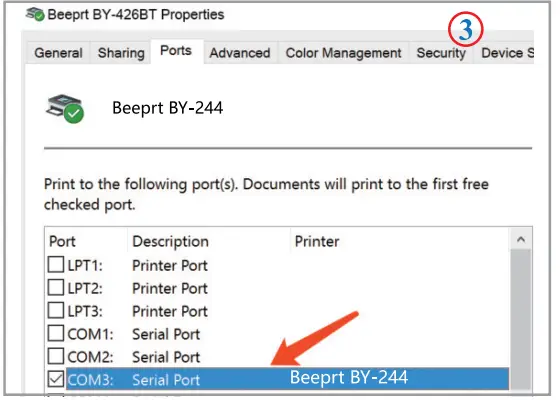Screen dimensions: 560x400
Task: Click the printer icon in the title bar
Action: click(x=35, y=14)
